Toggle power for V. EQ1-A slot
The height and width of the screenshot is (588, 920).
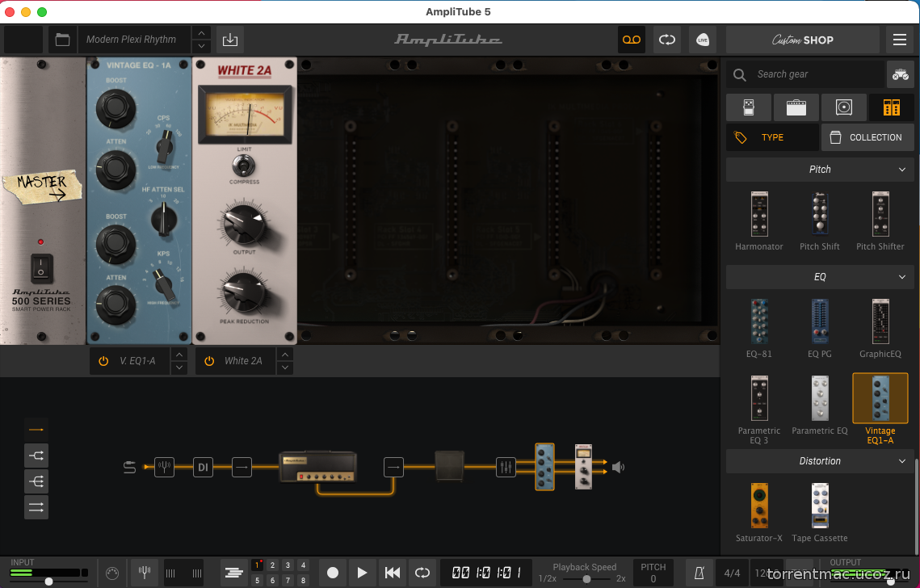coord(103,362)
